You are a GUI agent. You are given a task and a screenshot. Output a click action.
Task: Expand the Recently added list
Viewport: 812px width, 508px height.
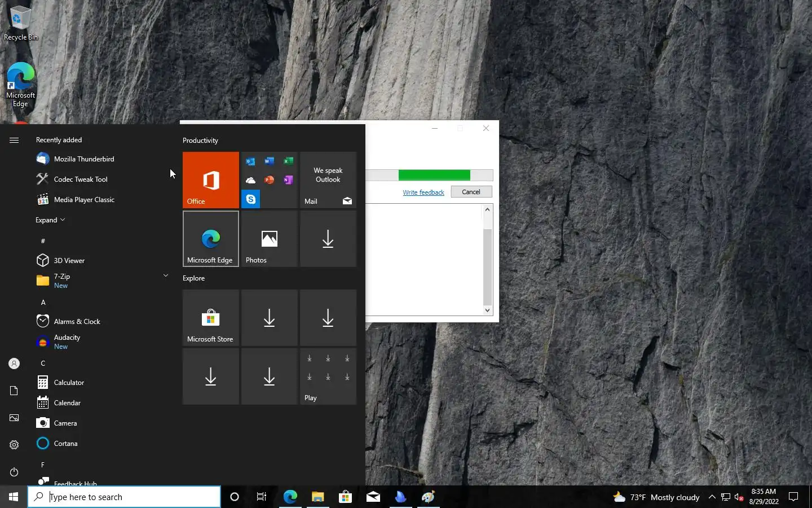click(50, 220)
